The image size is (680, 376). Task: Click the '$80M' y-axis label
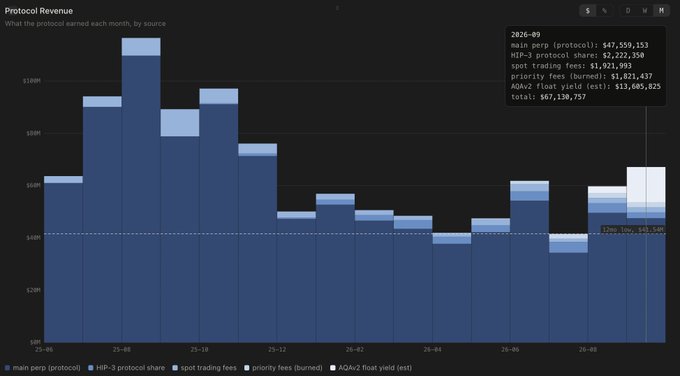click(x=33, y=133)
